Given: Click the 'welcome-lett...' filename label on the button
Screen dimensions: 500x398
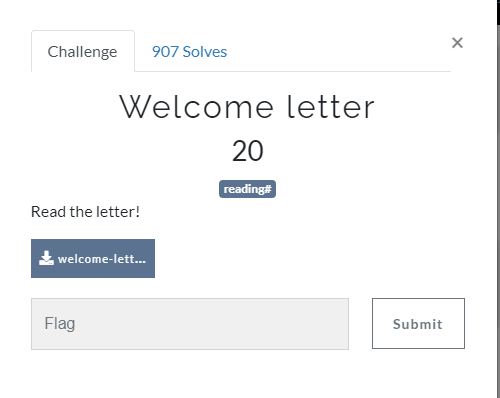Looking at the screenshot, I should coord(102,259).
